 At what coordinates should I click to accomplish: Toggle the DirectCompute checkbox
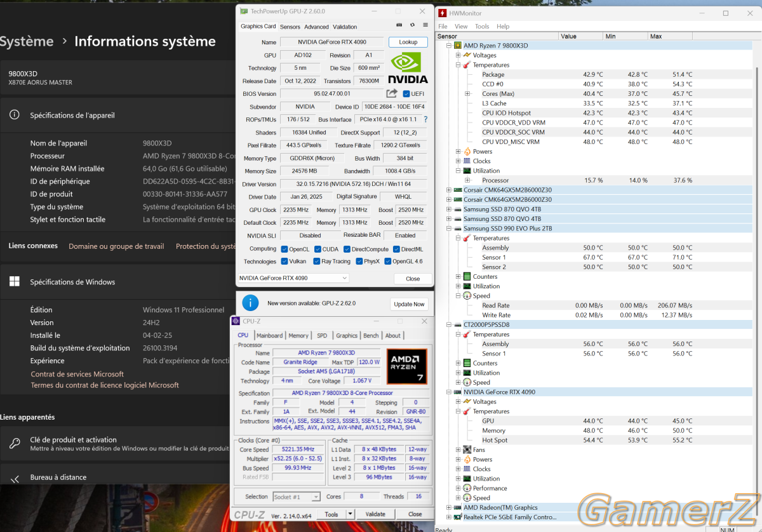(x=347, y=249)
